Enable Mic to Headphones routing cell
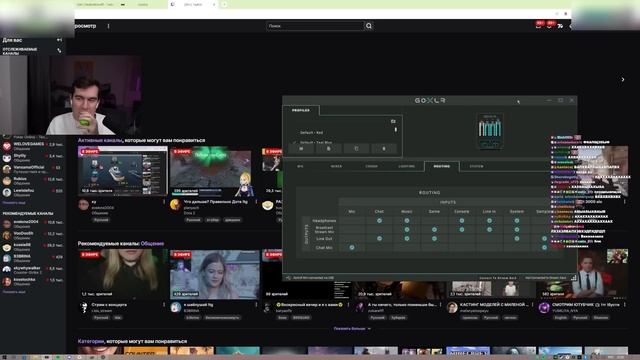640x360 pixels. 352,220
